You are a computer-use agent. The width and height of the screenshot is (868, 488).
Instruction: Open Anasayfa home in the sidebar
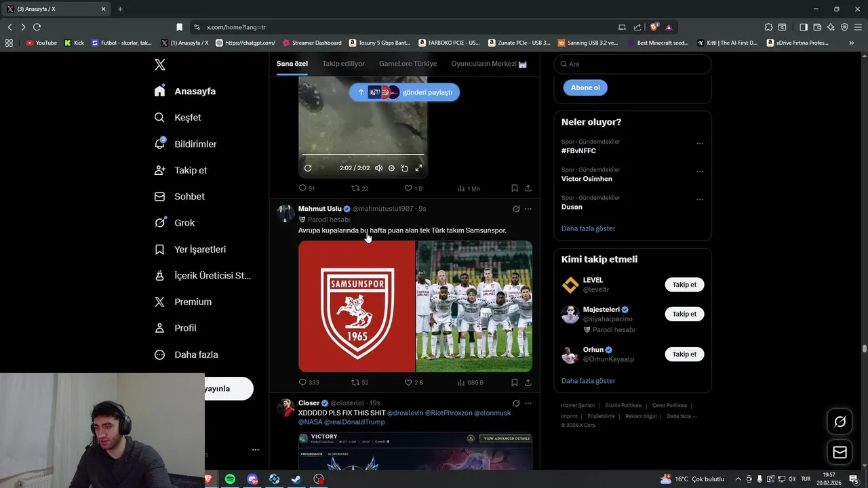click(185, 91)
